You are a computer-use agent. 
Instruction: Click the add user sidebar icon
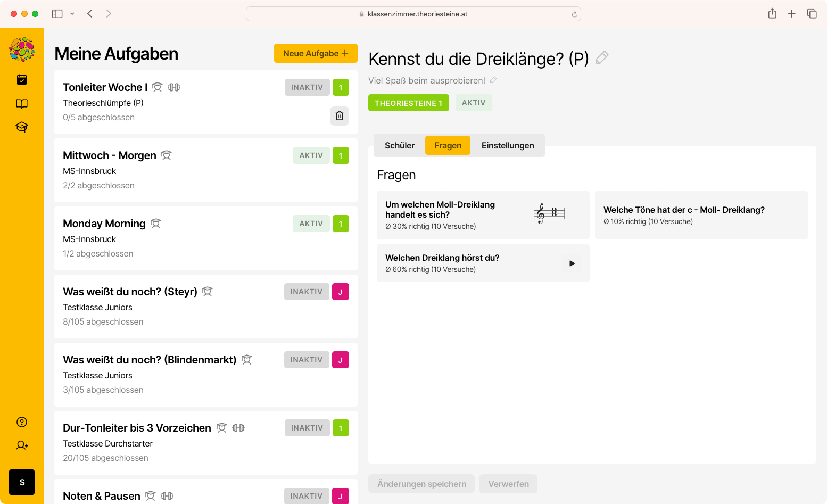point(22,445)
